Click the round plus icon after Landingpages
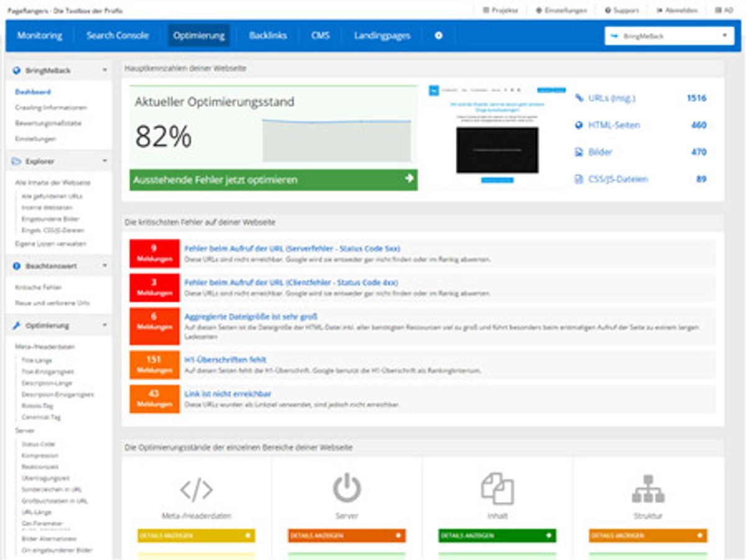Image resolution: width=746 pixels, height=560 pixels. coord(439,35)
